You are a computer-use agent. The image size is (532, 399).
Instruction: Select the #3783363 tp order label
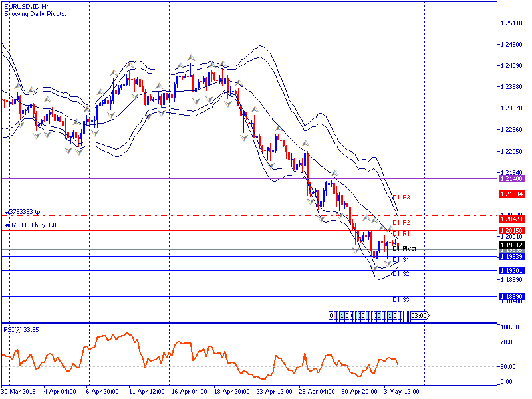click(23, 211)
